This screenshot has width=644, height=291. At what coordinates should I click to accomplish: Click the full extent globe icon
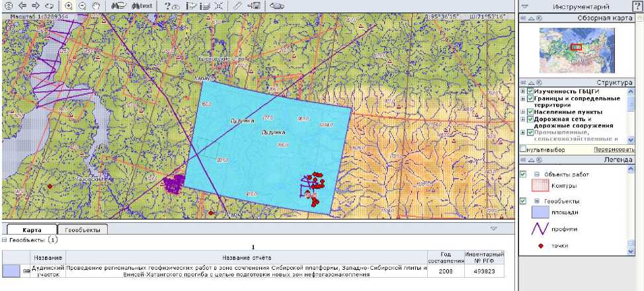(x=9, y=6)
